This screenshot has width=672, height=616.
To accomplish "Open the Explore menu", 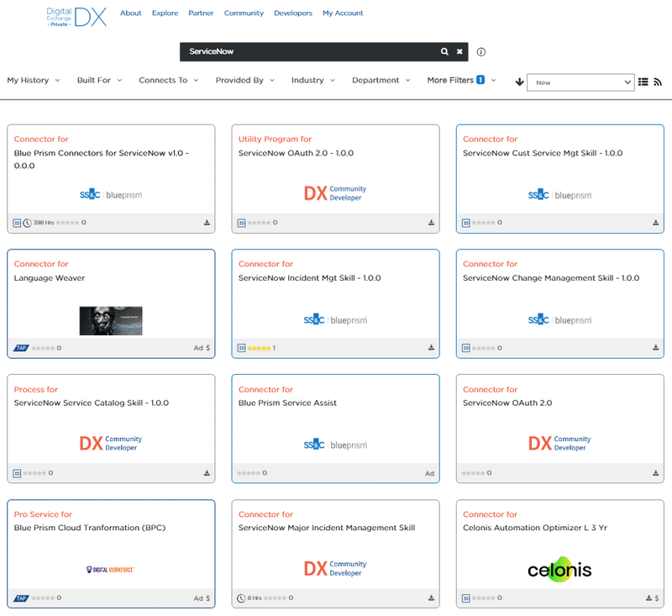I will 165,13.
